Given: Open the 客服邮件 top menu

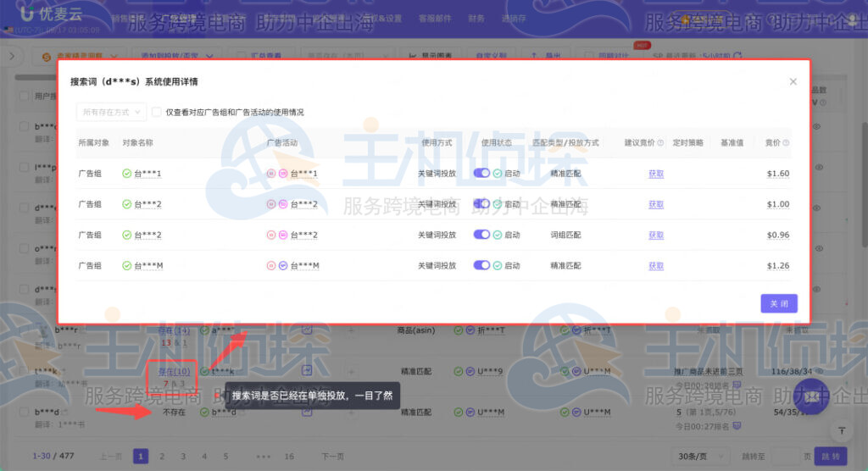Looking at the screenshot, I should point(435,19).
